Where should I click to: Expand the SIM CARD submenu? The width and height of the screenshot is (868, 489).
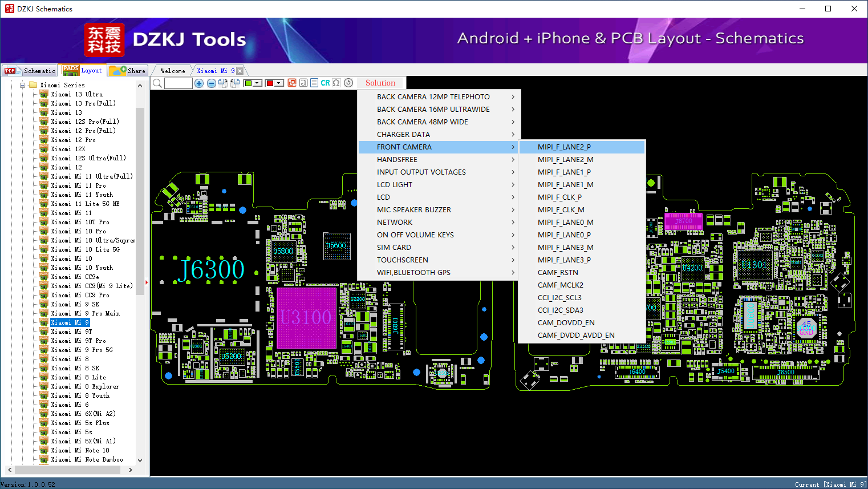tap(438, 248)
